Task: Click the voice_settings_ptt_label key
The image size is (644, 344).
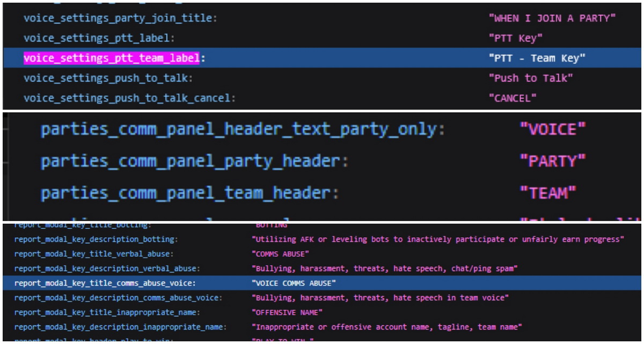Action: 99,38
